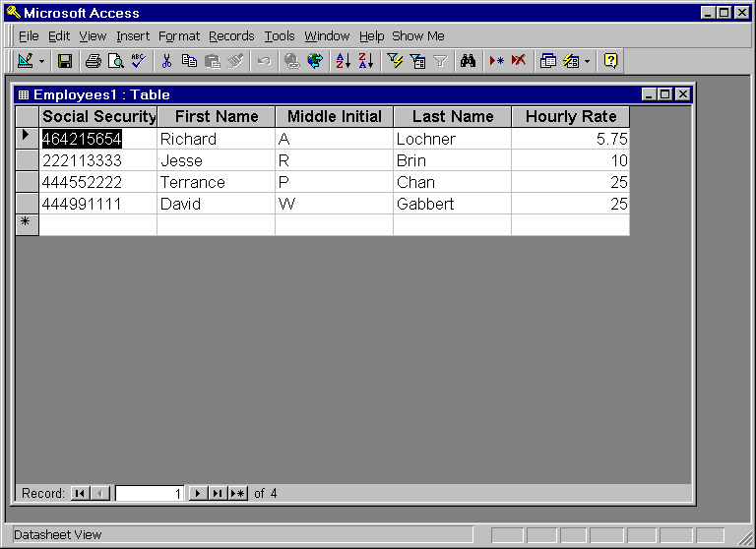The height and width of the screenshot is (549, 756).
Task: Open the Format menu
Action: coord(178,36)
